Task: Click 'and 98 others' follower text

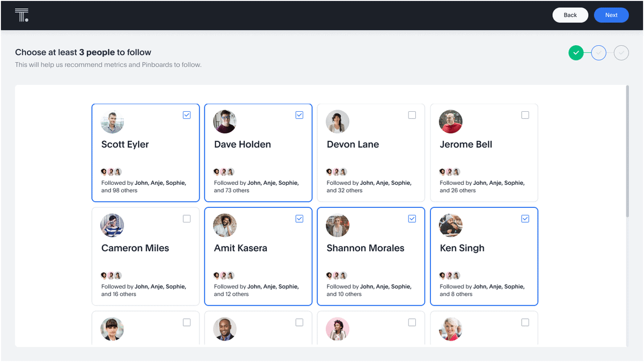Action: [119, 191]
